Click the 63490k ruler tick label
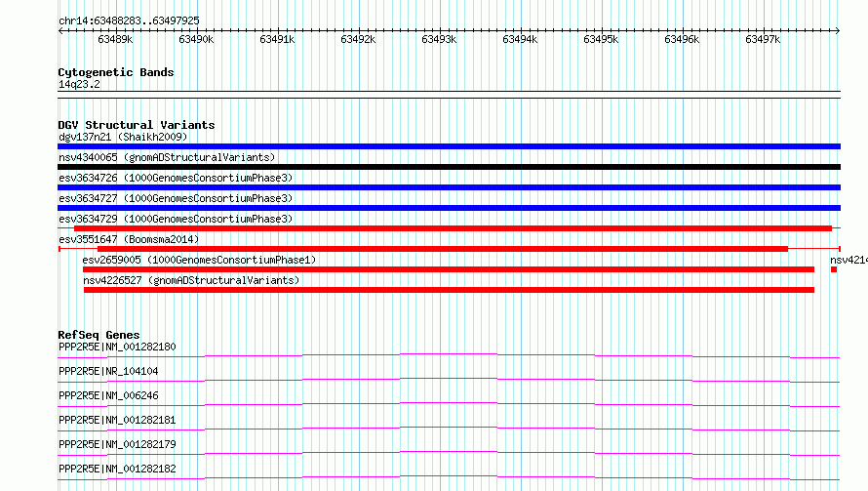This screenshot has width=868, height=491. (x=196, y=39)
